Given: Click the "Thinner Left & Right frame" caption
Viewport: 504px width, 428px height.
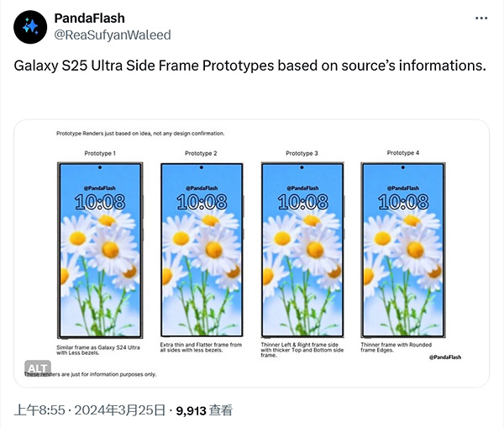Looking at the screenshot, I should [302, 350].
